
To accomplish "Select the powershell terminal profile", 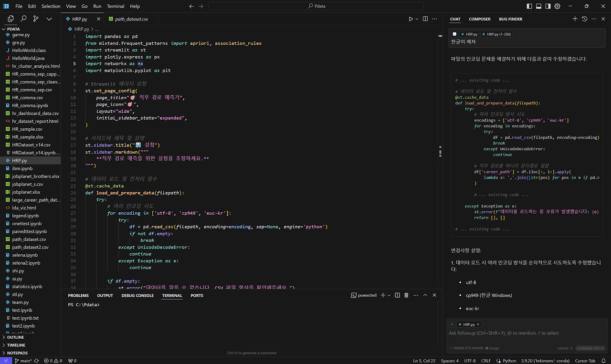I will tap(364, 295).
